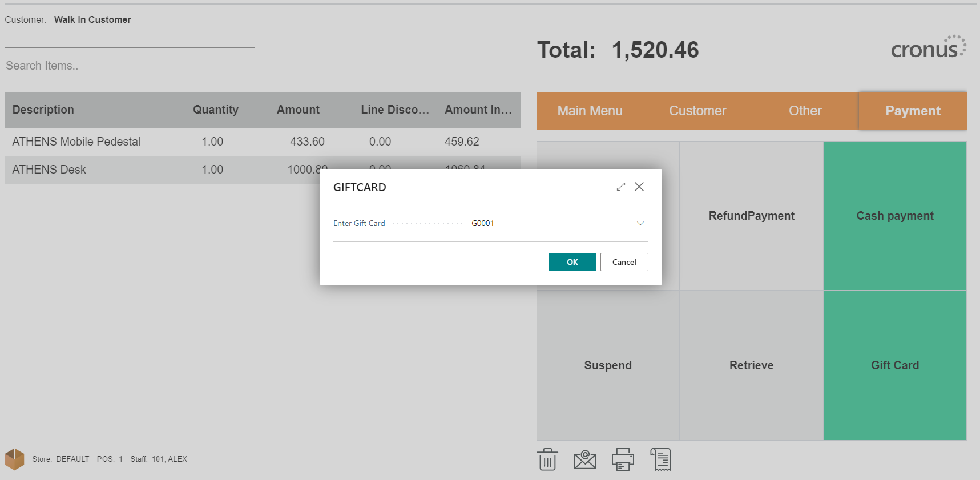Select the ATHENS Mobile Pedestal row

pos(76,142)
